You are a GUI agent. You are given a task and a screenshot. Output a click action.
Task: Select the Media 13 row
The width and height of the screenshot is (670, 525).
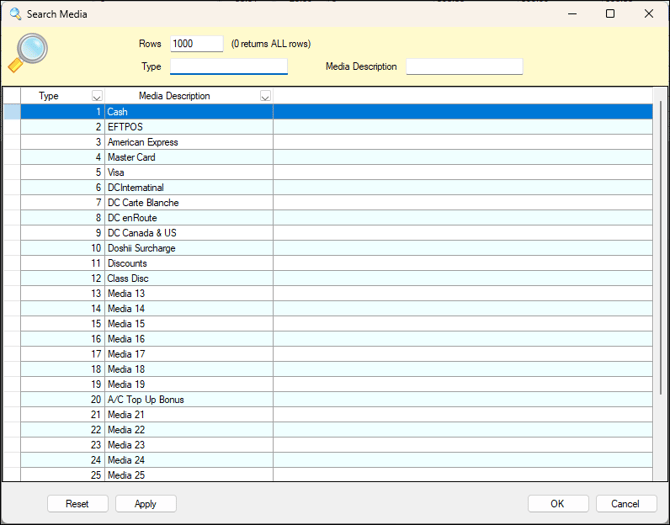pos(336,293)
